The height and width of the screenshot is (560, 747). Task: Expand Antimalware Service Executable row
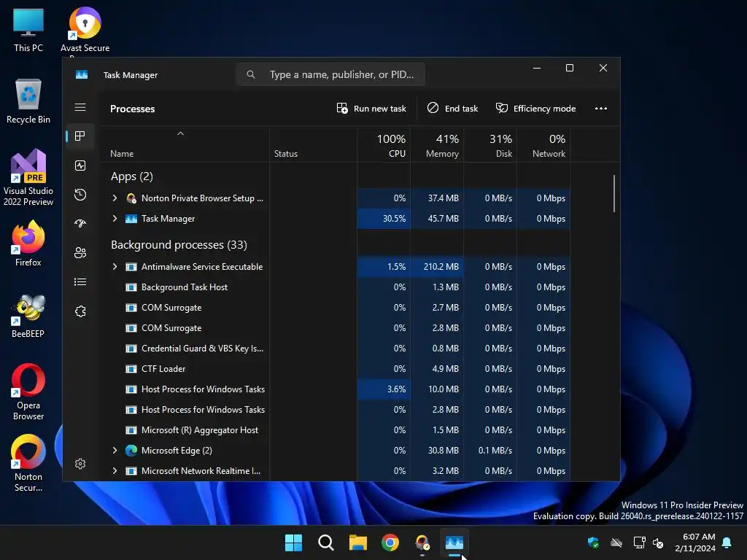(x=115, y=267)
